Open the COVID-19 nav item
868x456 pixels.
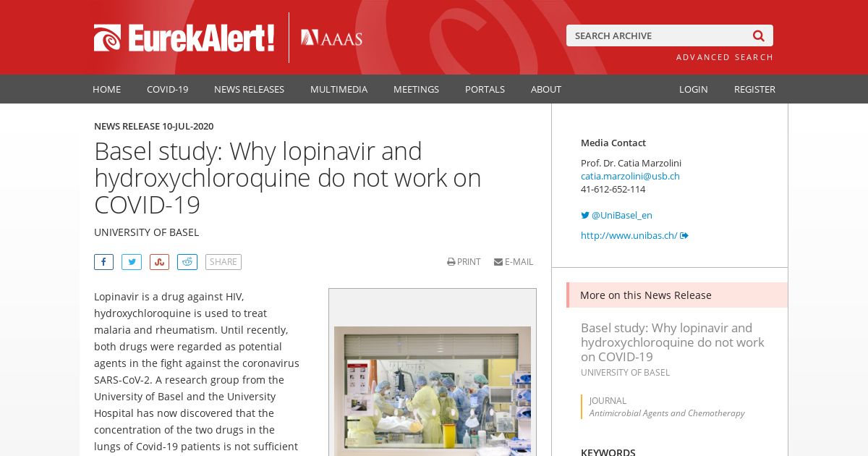(x=167, y=89)
